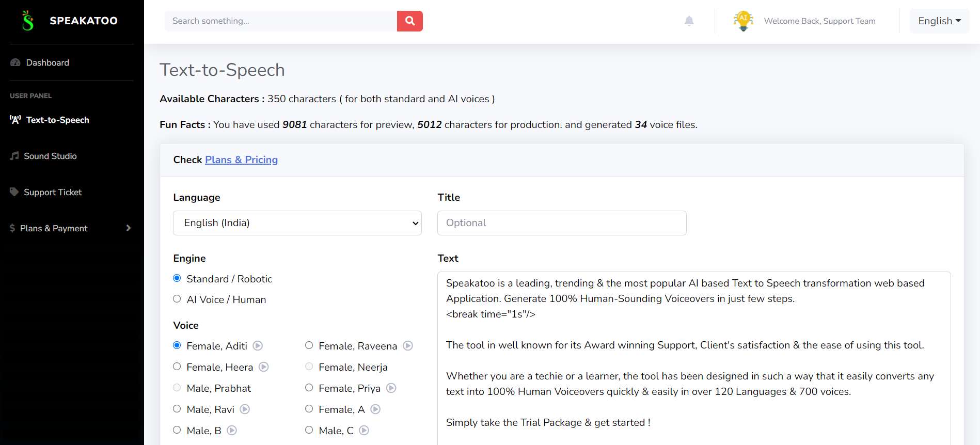Play preview for Female, Aditi voice

pyautogui.click(x=258, y=346)
